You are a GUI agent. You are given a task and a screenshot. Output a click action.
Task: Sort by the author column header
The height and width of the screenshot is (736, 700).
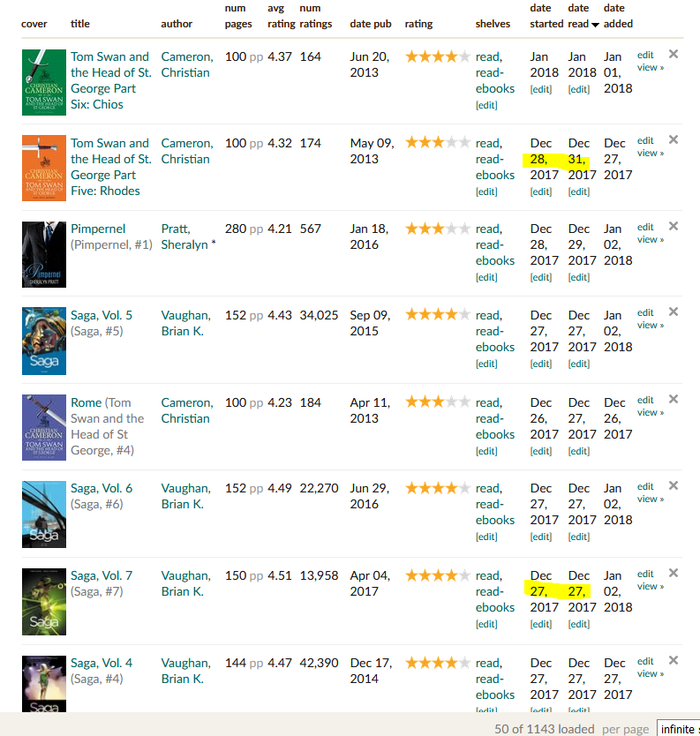[177, 24]
